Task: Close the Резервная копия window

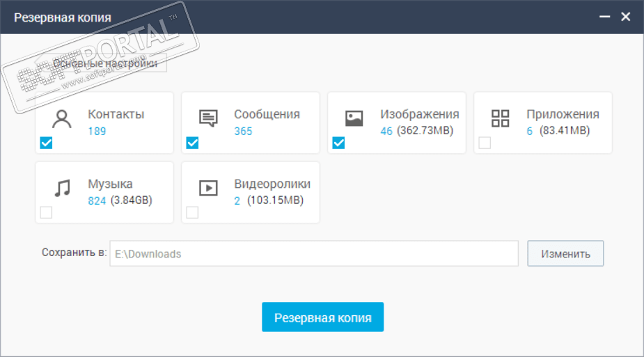Action: pyautogui.click(x=625, y=17)
